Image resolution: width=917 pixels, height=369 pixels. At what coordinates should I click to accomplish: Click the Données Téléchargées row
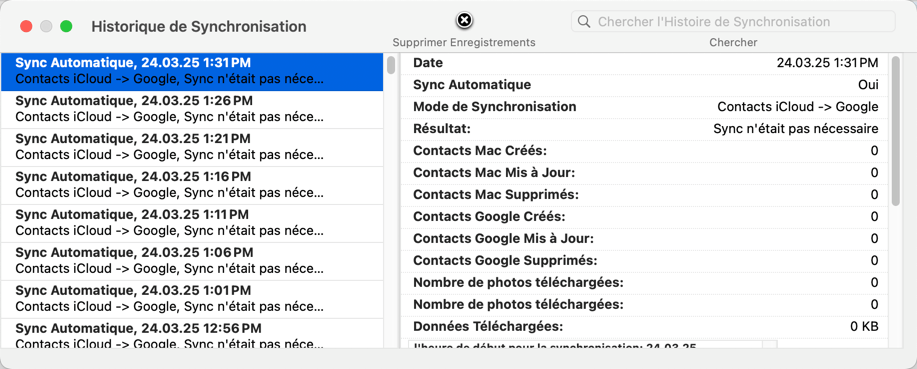click(644, 326)
